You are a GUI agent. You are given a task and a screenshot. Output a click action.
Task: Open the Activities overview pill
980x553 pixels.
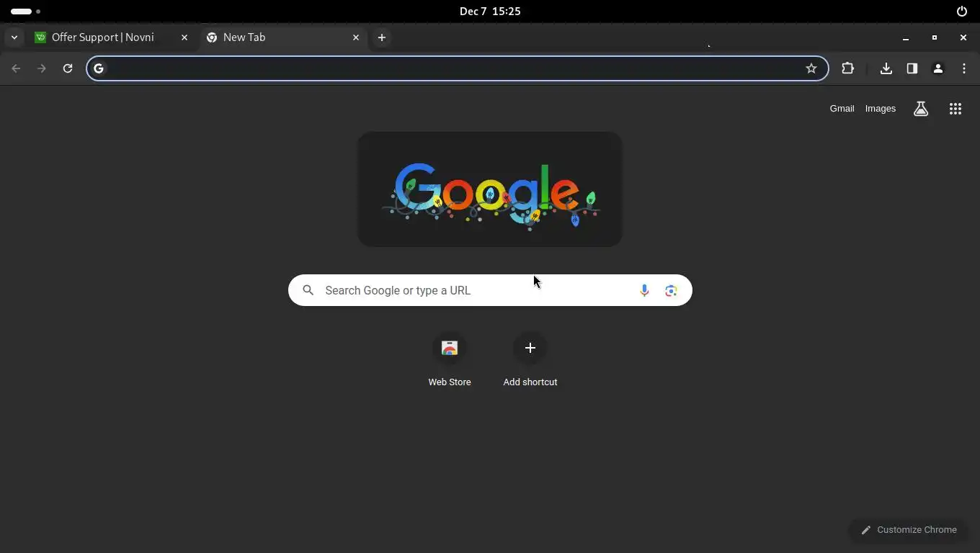coord(25,12)
